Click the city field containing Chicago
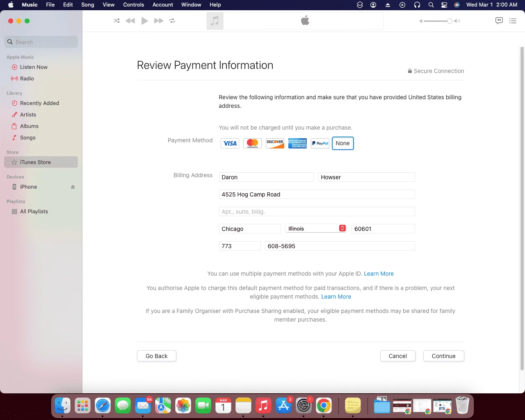This screenshot has height=420, width=525. click(x=250, y=229)
